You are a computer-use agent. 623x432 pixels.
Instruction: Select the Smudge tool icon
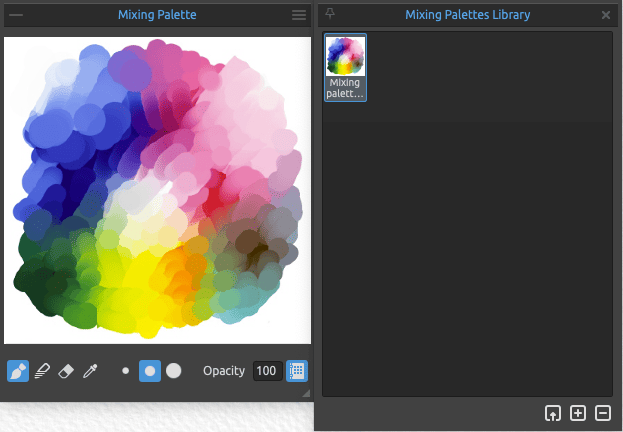pos(42,371)
